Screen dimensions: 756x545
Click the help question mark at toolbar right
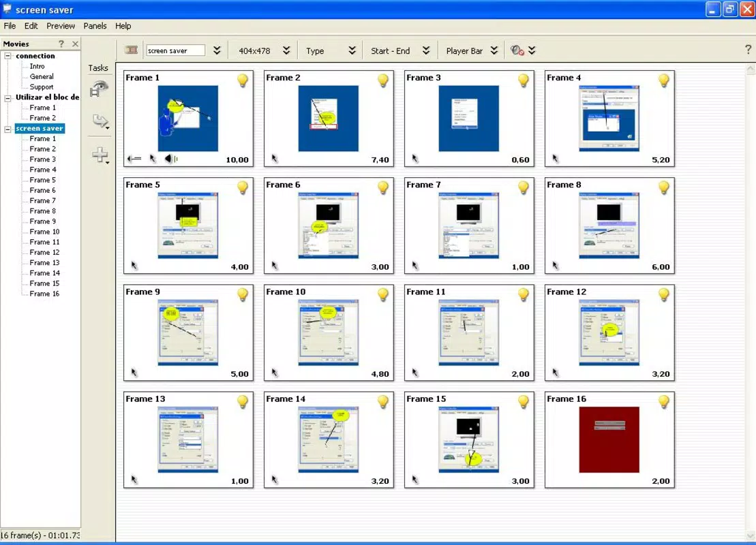click(x=748, y=50)
